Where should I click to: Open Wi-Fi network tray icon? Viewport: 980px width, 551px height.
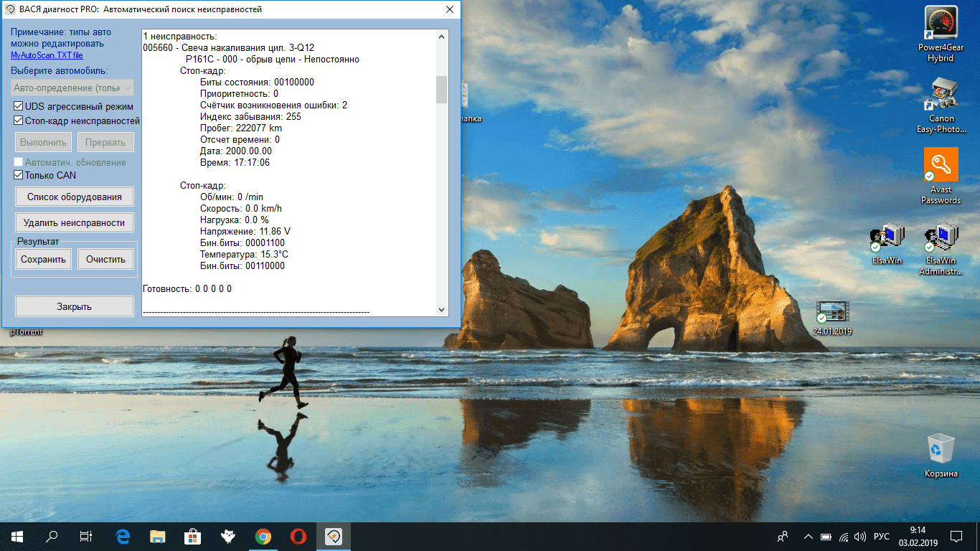(x=844, y=537)
